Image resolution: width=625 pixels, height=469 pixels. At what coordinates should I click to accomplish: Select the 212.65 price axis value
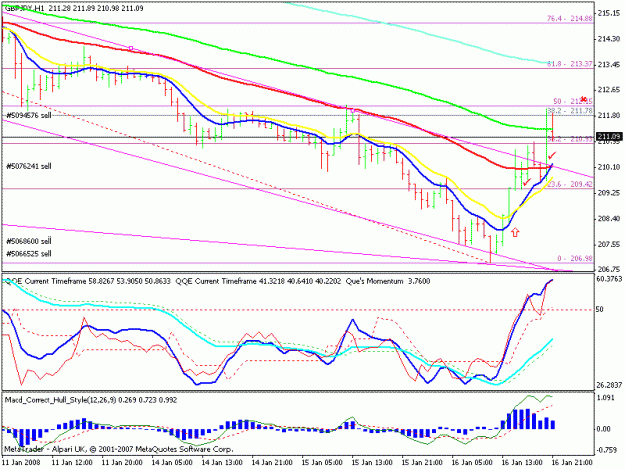[x=609, y=90]
